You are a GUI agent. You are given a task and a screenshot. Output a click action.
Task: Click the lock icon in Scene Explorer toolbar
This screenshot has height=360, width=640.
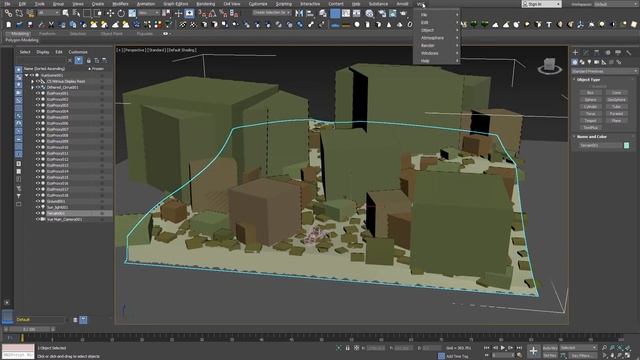point(88,60)
